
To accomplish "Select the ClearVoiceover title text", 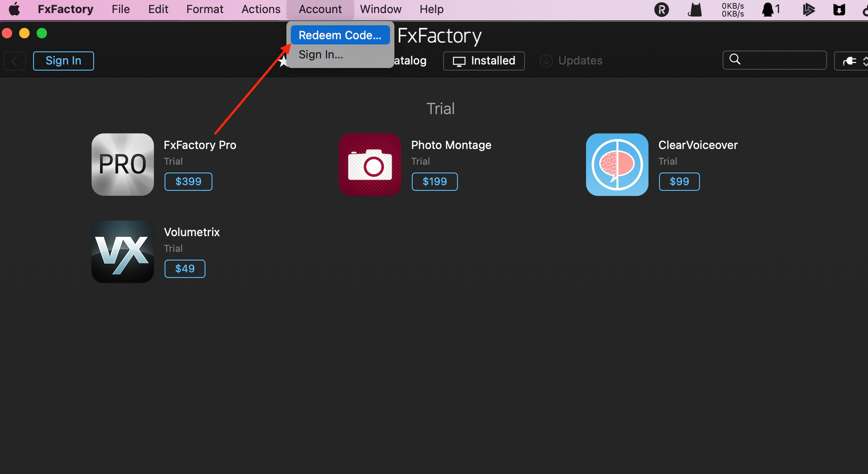I will 698,145.
